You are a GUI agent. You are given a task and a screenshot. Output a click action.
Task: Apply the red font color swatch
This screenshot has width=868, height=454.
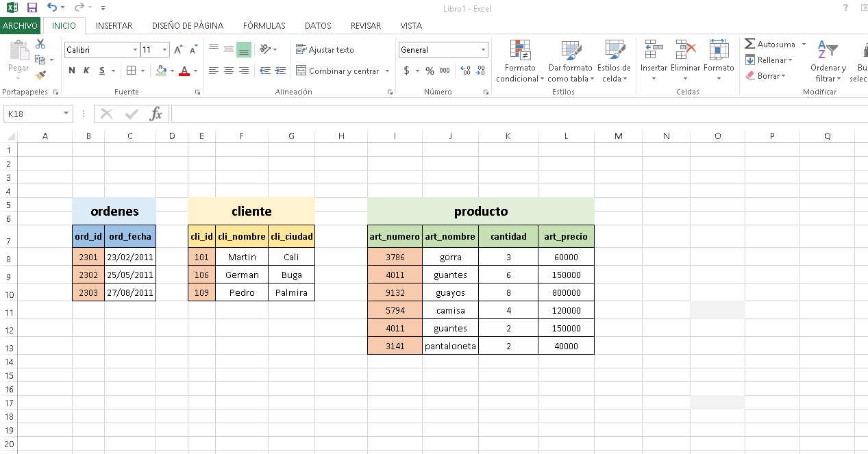tap(184, 71)
